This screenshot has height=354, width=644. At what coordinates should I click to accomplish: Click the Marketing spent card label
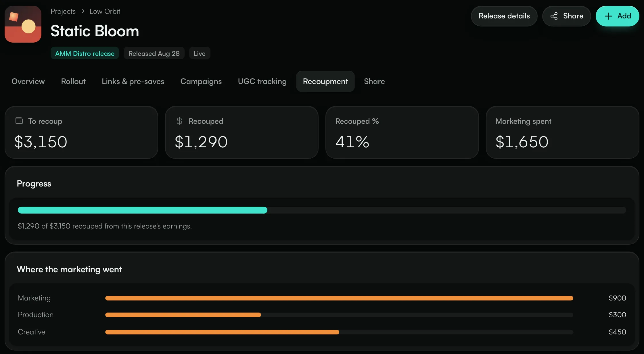(524, 121)
